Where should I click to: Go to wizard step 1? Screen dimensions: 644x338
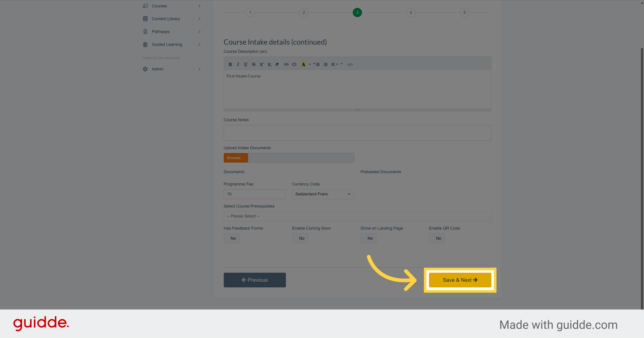click(x=250, y=12)
